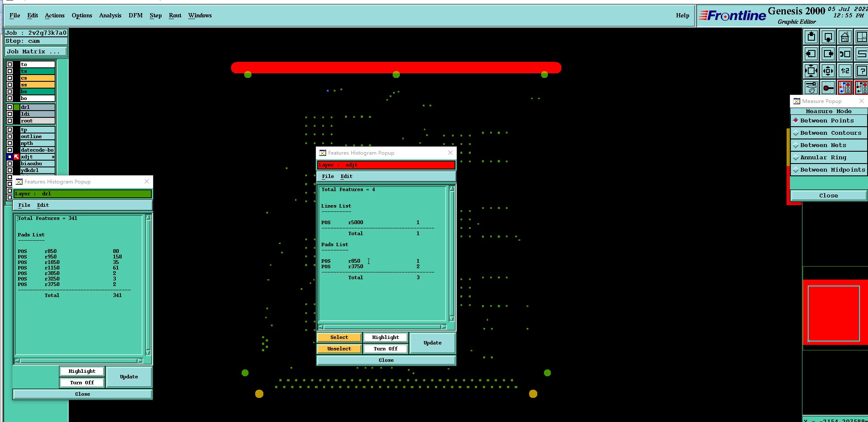Toggle the 'rout' layer checkbox

(x=10, y=121)
